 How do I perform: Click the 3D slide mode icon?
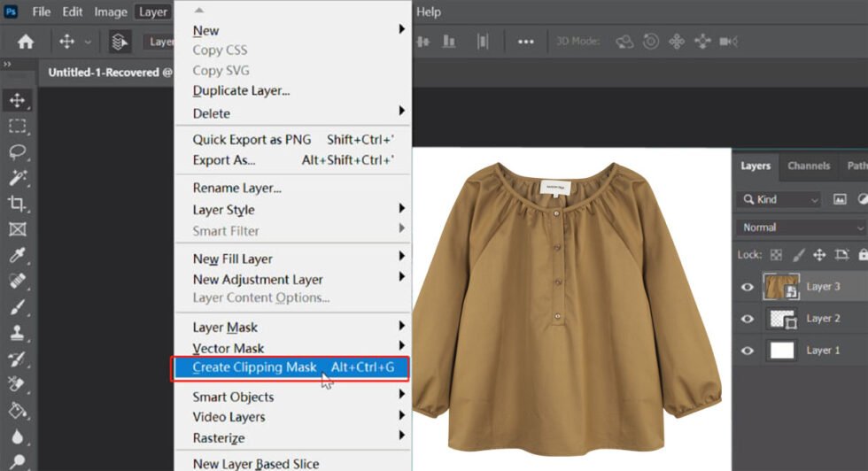pyautogui.click(x=702, y=42)
